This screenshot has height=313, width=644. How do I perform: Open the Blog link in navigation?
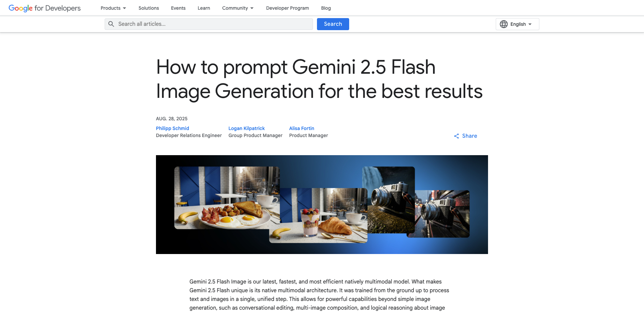[326, 8]
